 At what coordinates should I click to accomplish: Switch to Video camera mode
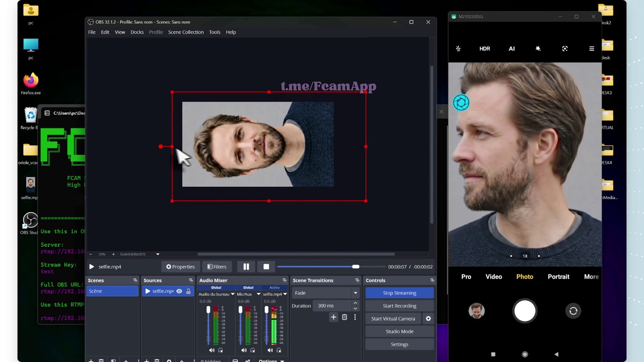pos(494,277)
